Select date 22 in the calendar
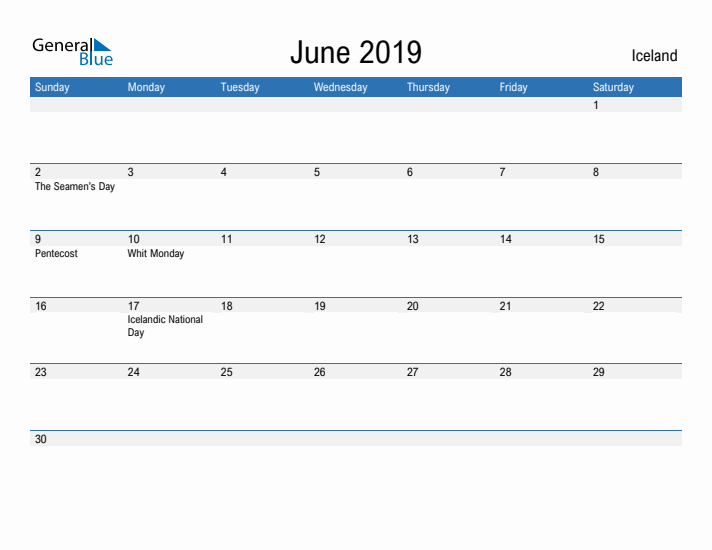Screen dimensions: 712x550 point(598,306)
